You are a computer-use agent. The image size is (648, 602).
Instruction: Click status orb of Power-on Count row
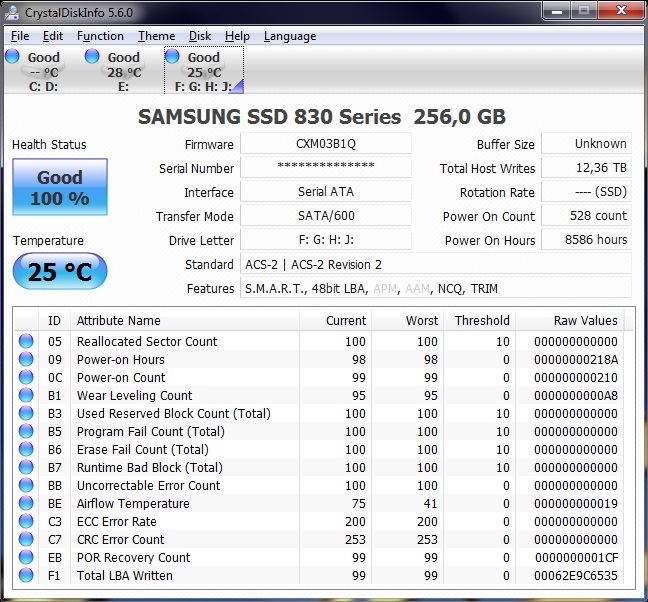tap(26, 377)
